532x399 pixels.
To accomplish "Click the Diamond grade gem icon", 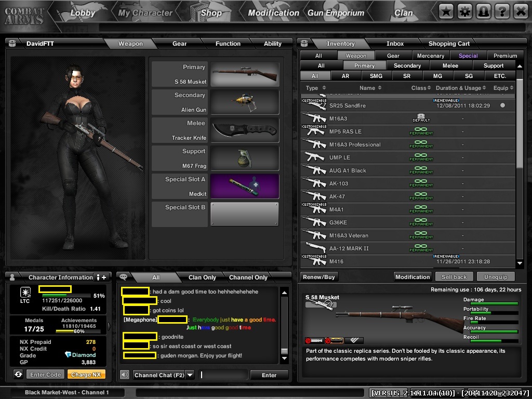I will [68, 354].
